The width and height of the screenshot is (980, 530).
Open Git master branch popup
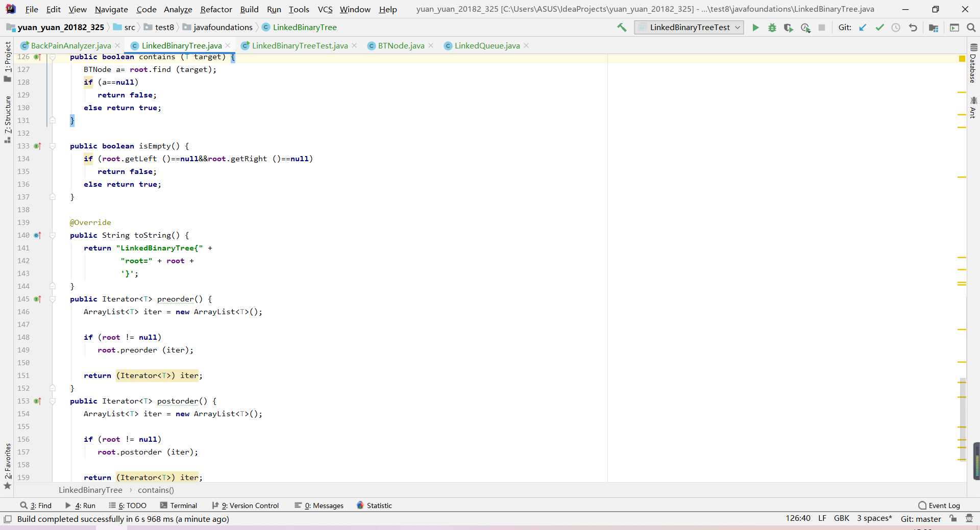pos(921,519)
